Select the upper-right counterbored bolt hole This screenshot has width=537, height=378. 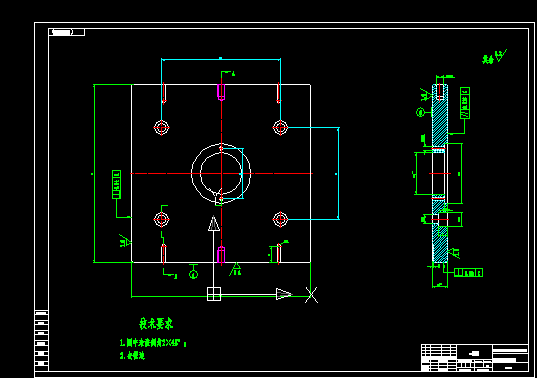280,128
